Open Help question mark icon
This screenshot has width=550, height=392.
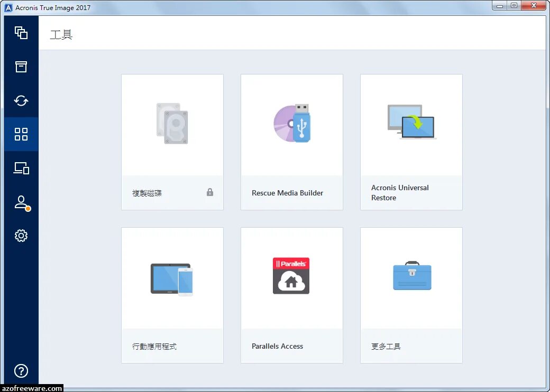(21, 371)
